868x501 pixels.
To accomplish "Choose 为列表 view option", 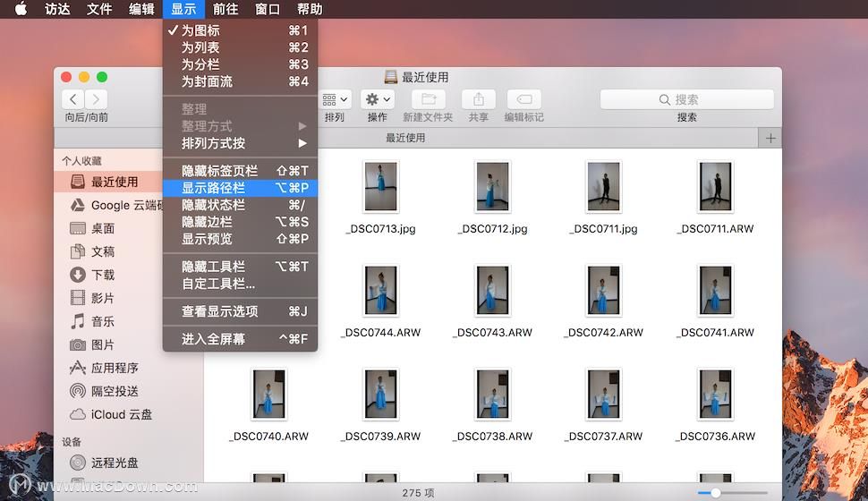I will tap(240, 47).
